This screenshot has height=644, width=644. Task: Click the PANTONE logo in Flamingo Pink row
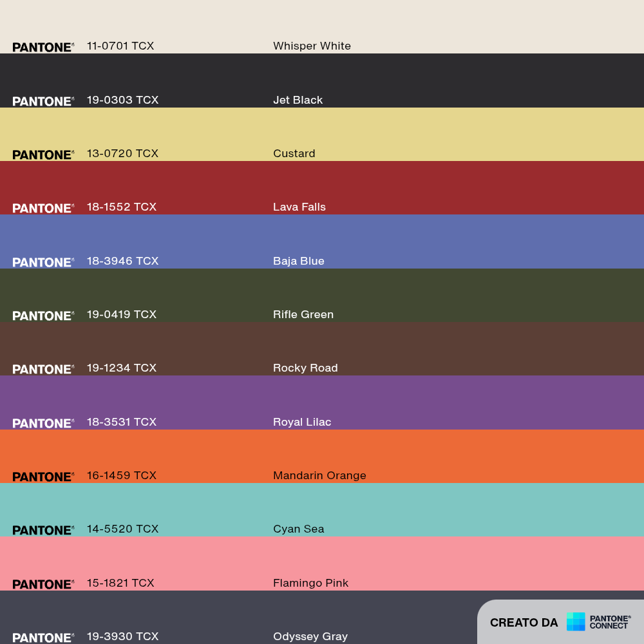pyautogui.click(x=43, y=585)
